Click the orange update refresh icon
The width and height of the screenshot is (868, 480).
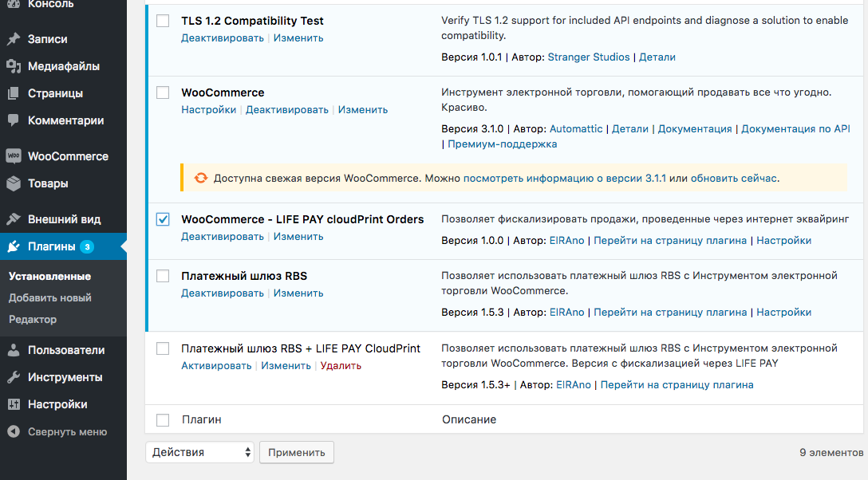point(201,178)
